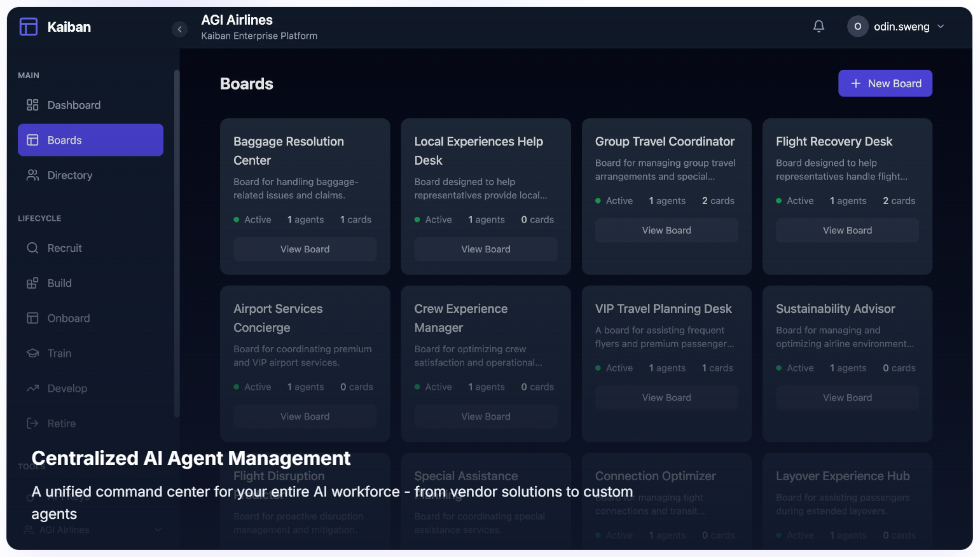The image size is (980, 557).
Task: Open the odin.sweng user dropdown
Action: tap(895, 27)
